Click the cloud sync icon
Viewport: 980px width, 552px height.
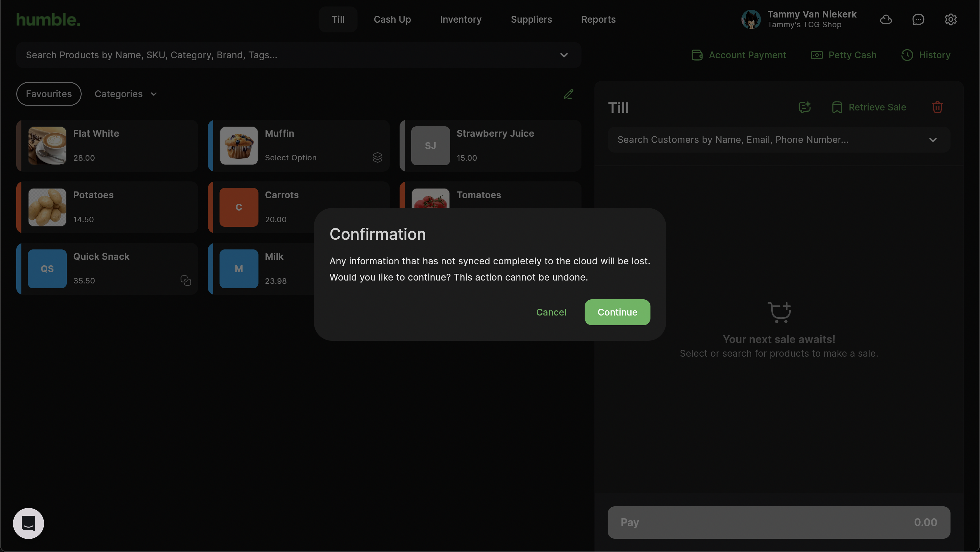click(x=886, y=19)
